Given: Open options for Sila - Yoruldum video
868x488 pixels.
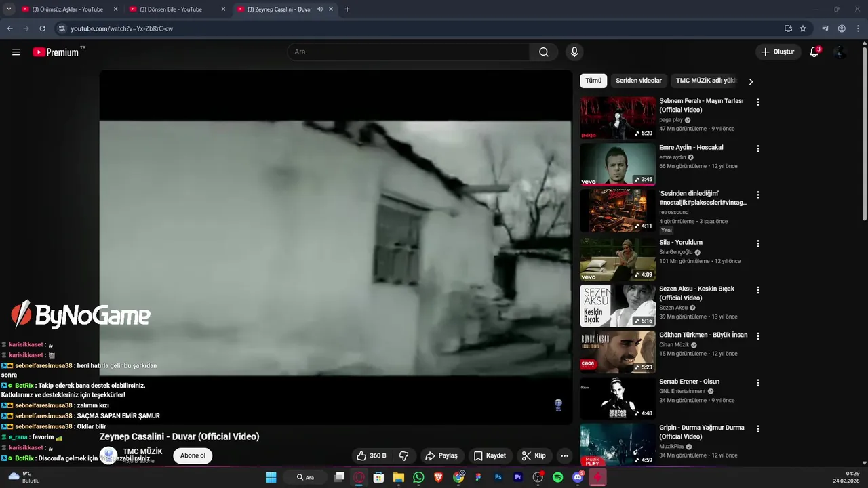Looking at the screenshot, I should pyautogui.click(x=758, y=243).
